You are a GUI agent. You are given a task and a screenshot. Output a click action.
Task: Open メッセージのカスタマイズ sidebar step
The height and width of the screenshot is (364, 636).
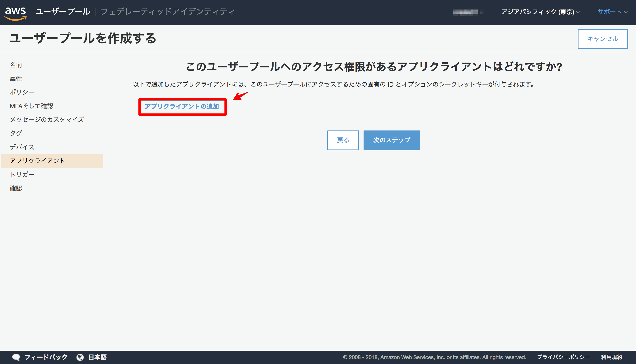(x=47, y=119)
